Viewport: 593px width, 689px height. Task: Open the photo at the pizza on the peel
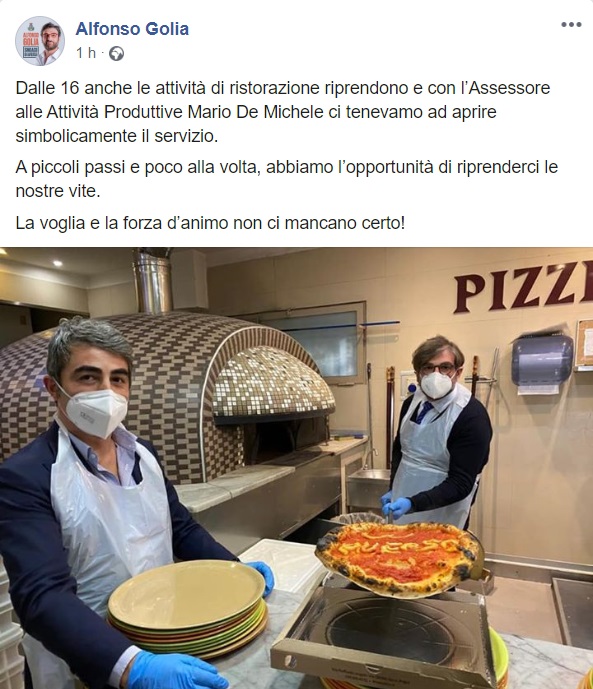398,558
